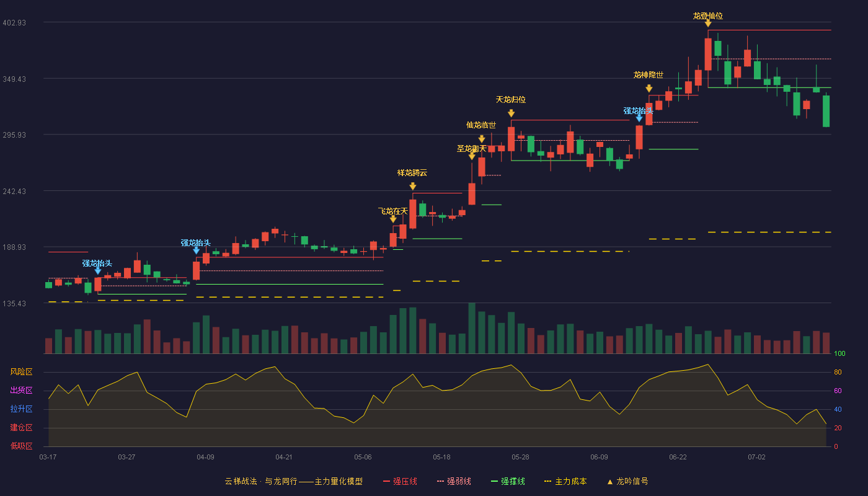Click the 04-09 date axis label
The height and width of the screenshot is (496, 868).
click(205, 457)
